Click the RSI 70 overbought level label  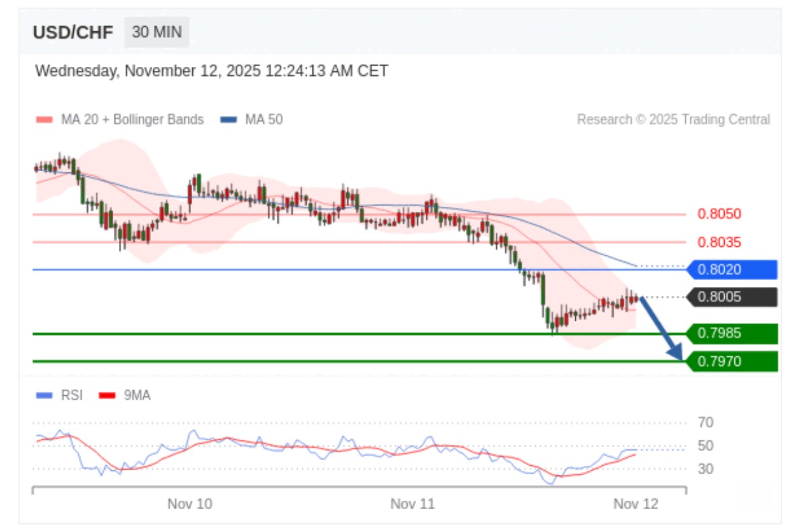[x=706, y=423]
